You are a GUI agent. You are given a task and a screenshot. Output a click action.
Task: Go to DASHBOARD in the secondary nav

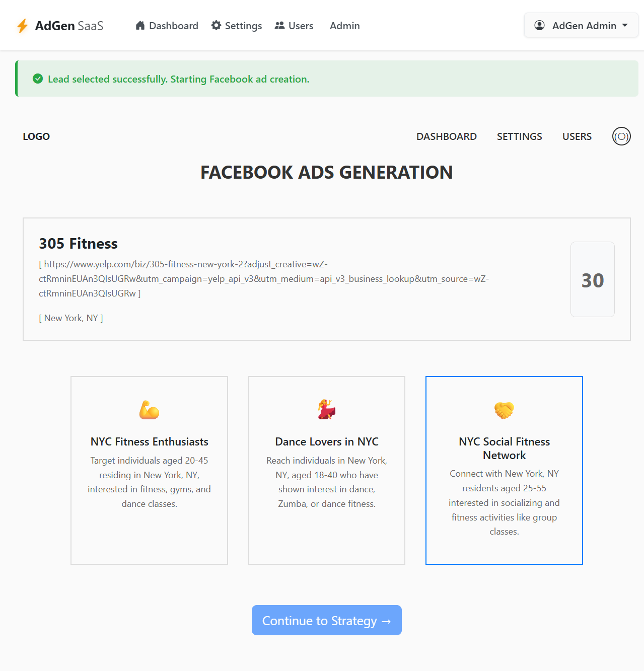pyautogui.click(x=447, y=136)
